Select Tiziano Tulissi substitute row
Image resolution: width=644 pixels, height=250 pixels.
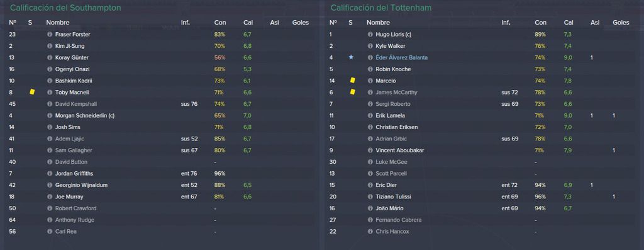(x=483, y=196)
